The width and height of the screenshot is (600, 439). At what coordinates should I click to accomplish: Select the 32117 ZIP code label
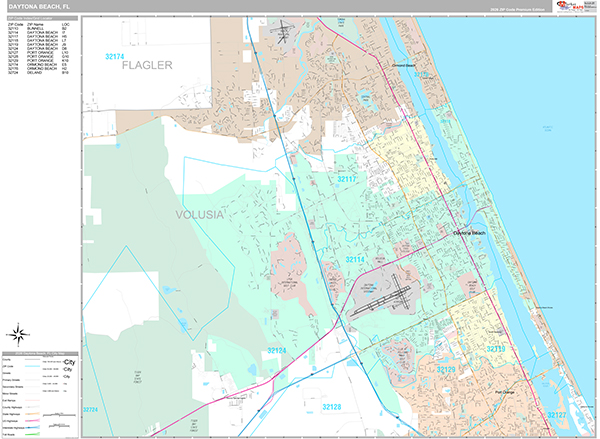[x=346, y=180]
